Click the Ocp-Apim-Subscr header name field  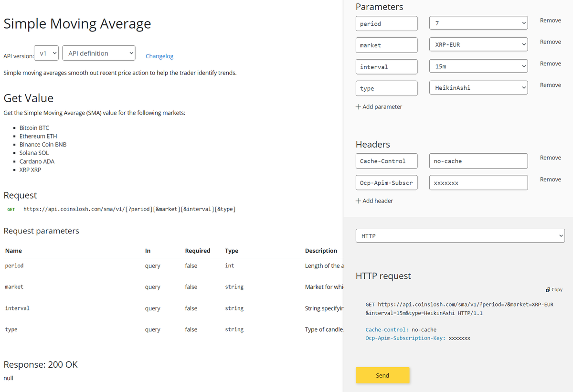click(386, 182)
